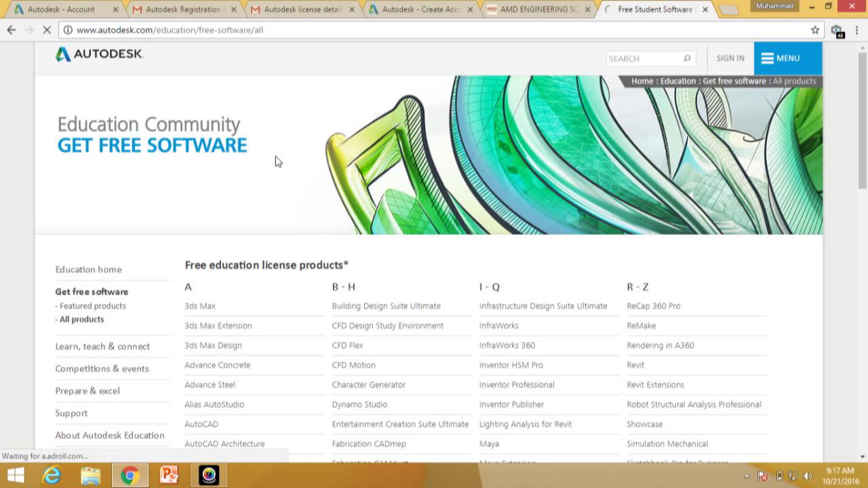Open Robot Structural Analysis Professional link
Viewport: 868px width, 488px height.
point(694,404)
